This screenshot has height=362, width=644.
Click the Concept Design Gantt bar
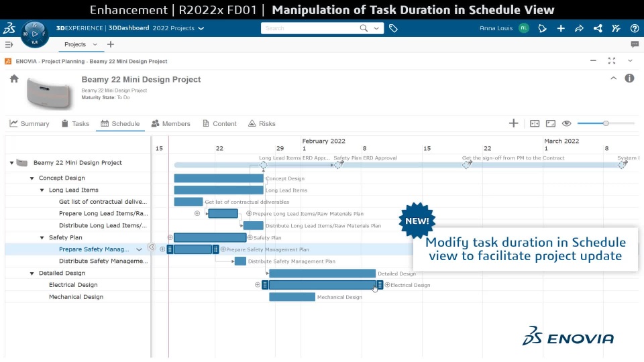click(219, 178)
